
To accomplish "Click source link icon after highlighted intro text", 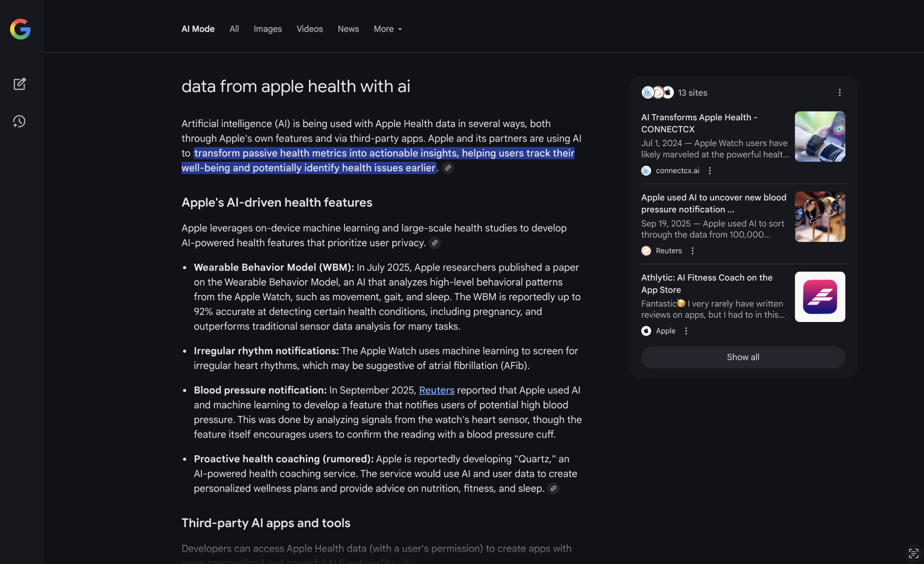I will [448, 168].
